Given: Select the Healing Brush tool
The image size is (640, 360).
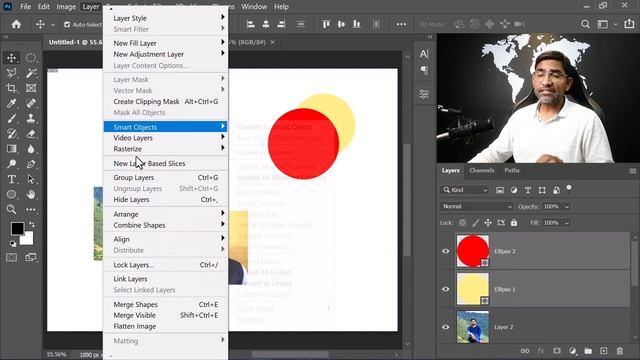Looking at the screenshot, I should point(31,103).
